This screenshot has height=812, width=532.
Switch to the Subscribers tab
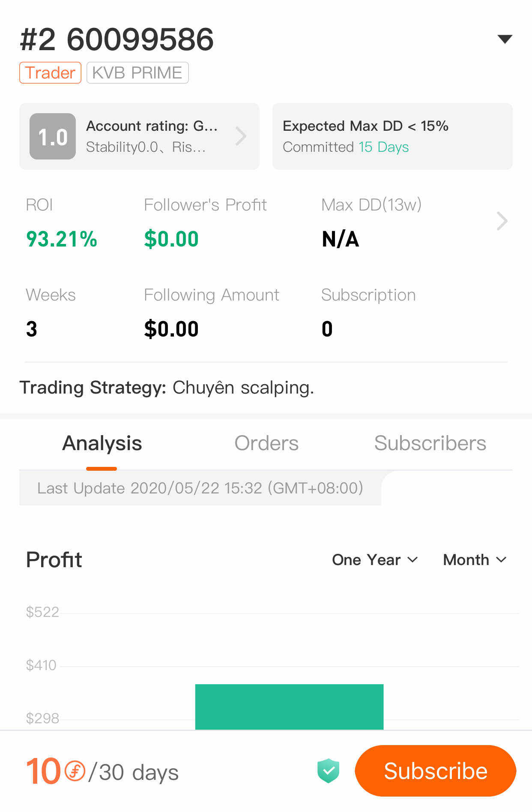(430, 443)
